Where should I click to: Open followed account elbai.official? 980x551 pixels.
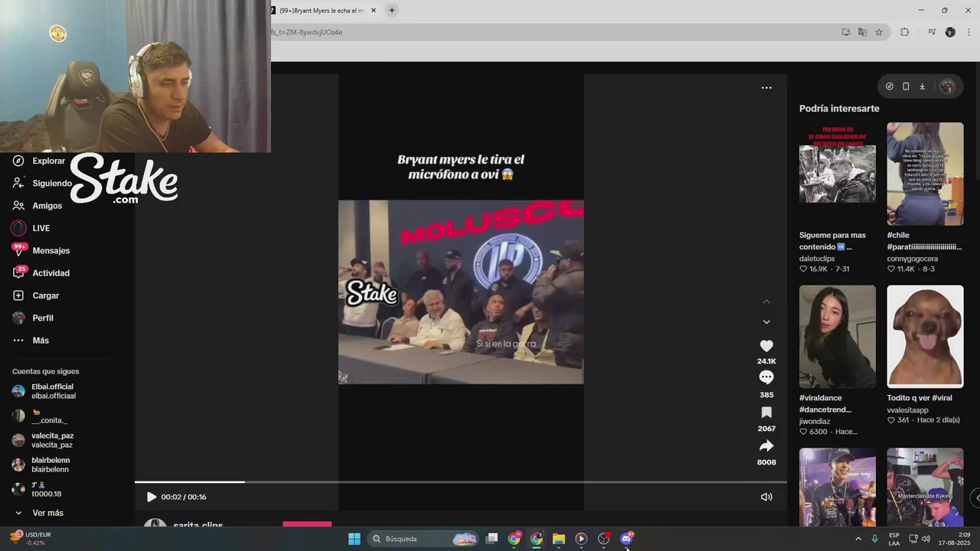click(52, 391)
